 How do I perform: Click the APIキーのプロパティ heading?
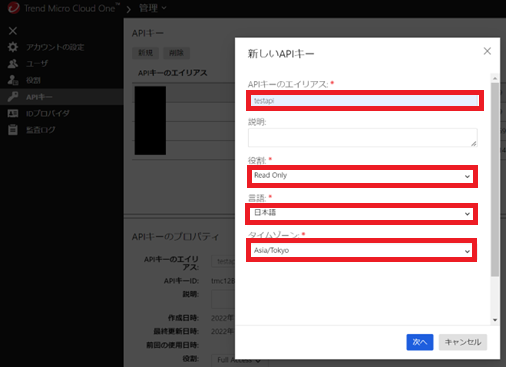coord(176,237)
